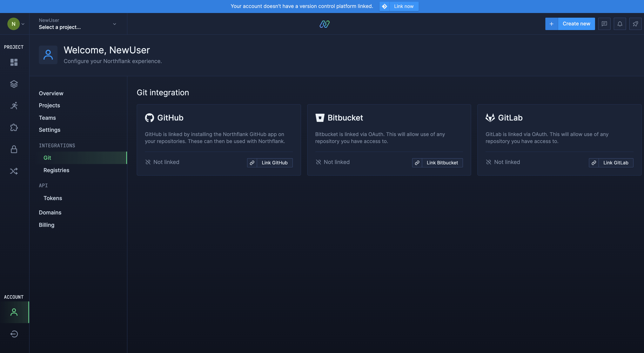Click the Welcome, NewUser heading
Image resolution: width=644 pixels, height=353 pixels.
coord(107,50)
